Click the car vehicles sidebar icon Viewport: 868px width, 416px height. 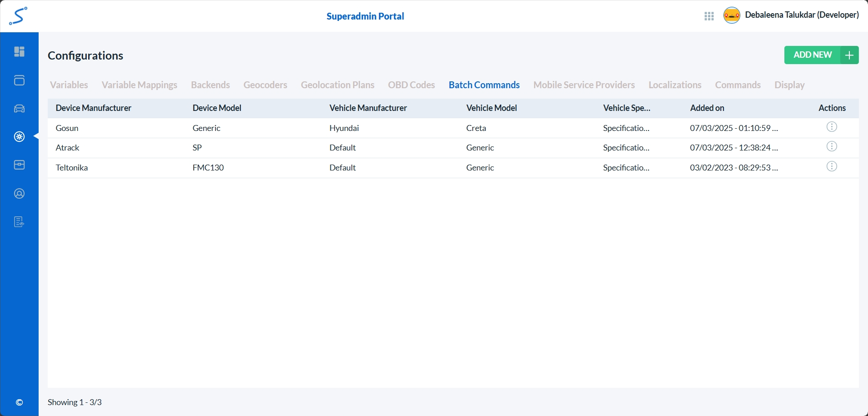pyautogui.click(x=19, y=109)
